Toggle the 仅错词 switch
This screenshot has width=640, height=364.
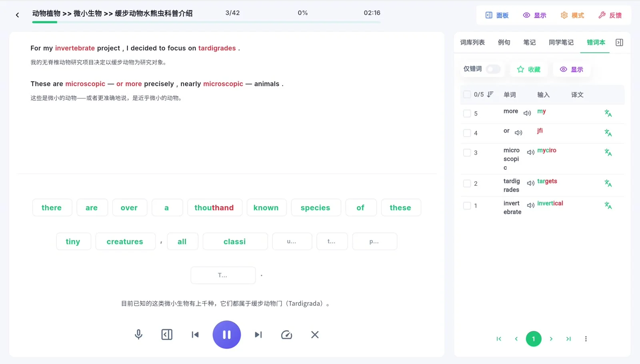(493, 69)
